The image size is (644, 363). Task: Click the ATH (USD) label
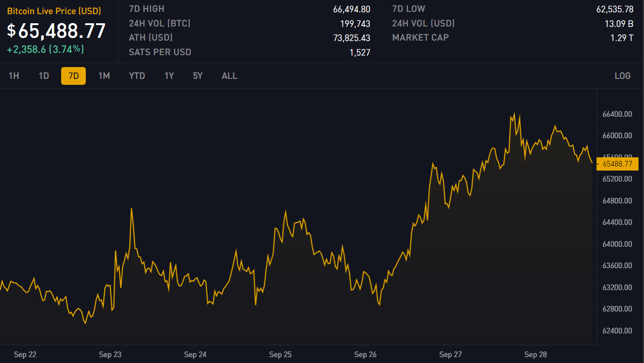(x=151, y=38)
